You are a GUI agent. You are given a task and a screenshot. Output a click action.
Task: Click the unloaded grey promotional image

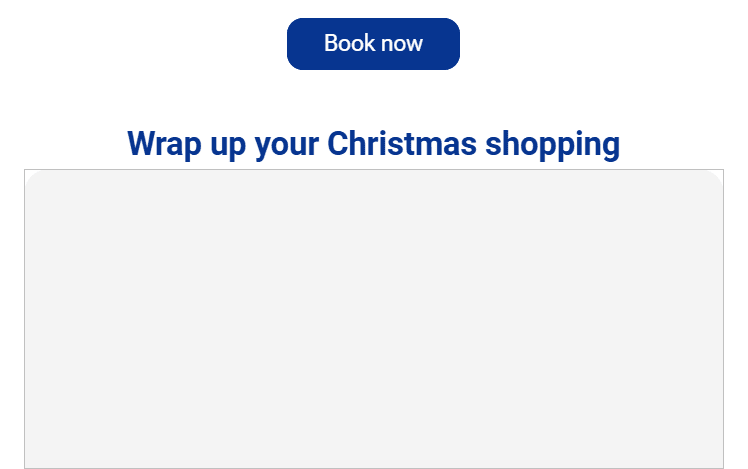coord(373,318)
